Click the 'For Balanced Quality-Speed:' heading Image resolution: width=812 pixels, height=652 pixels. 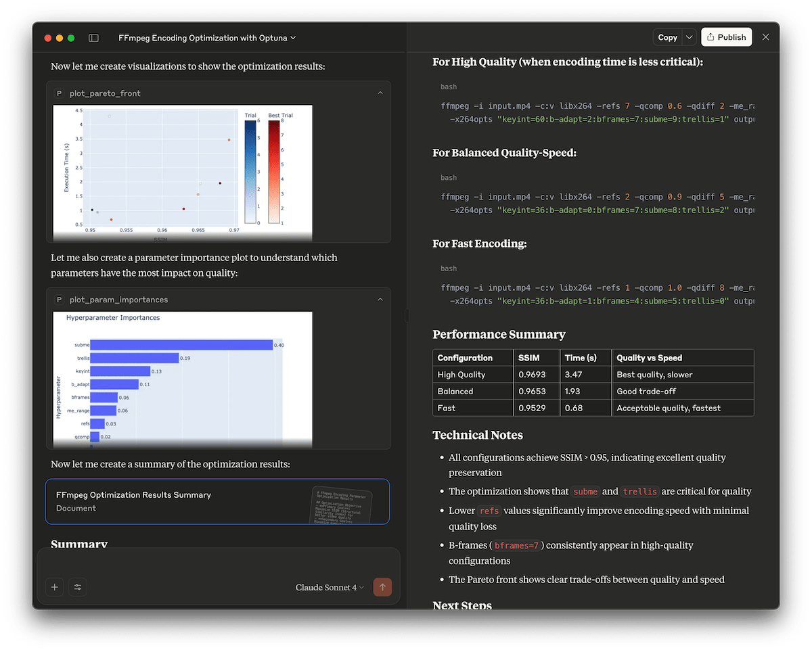pyautogui.click(x=505, y=153)
